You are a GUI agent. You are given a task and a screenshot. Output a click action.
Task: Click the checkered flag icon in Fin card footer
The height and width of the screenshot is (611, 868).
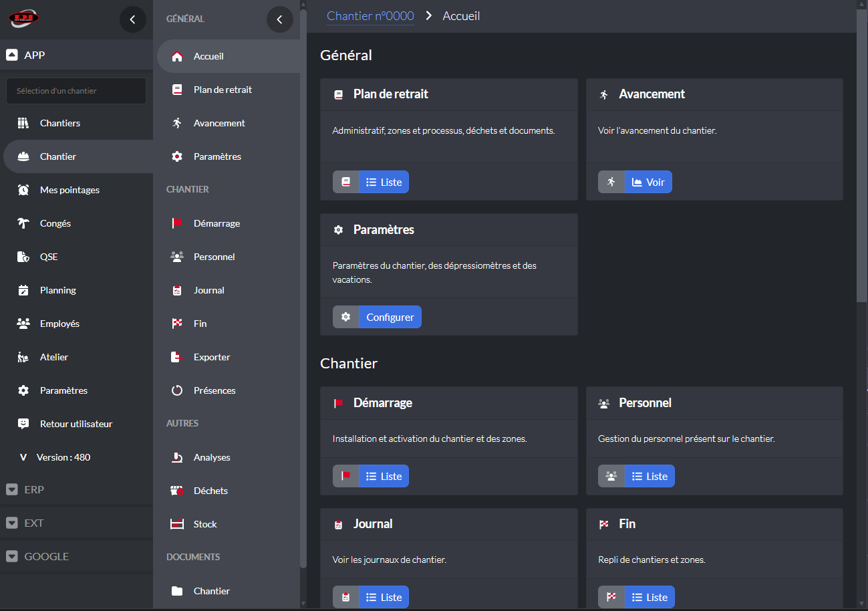click(611, 597)
